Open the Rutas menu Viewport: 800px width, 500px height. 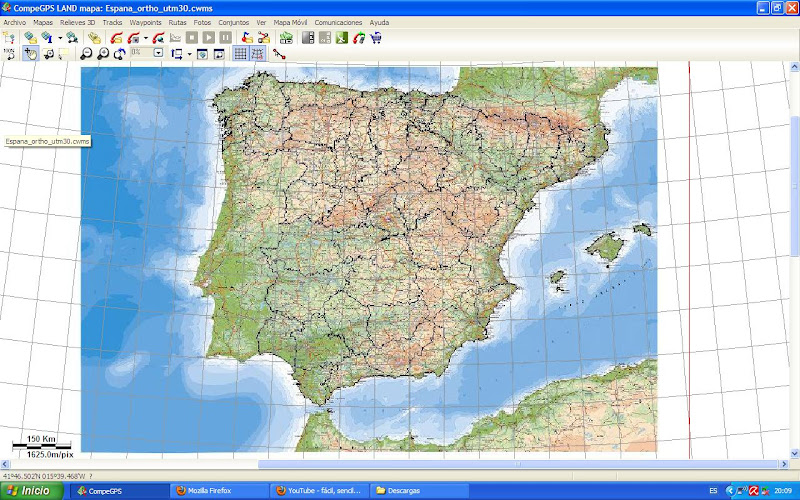[x=178, y=22]
